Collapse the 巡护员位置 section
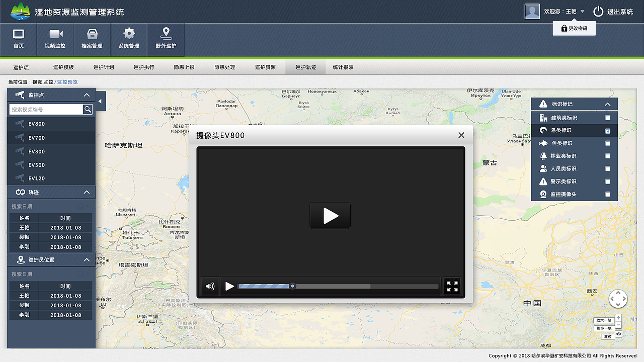 (86, 259)
